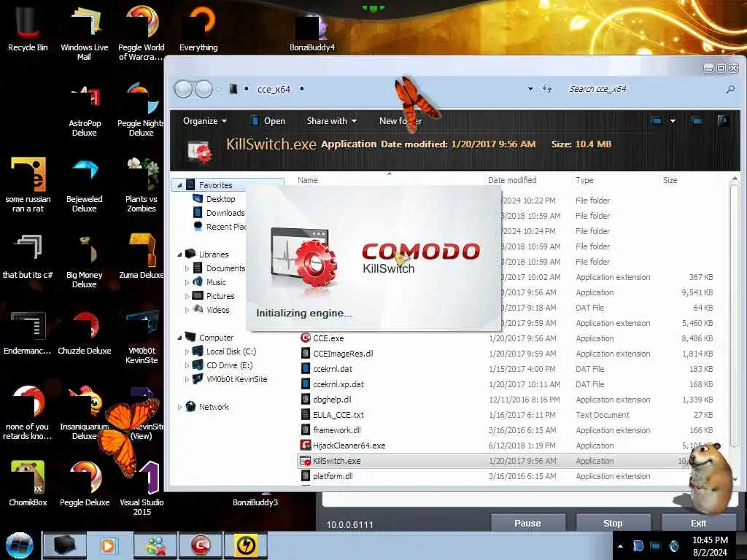Viewport: 747px width, 560px height.
Task: Launch Bejeweled Deluxe desktop icon
Action: click(85, 186)
